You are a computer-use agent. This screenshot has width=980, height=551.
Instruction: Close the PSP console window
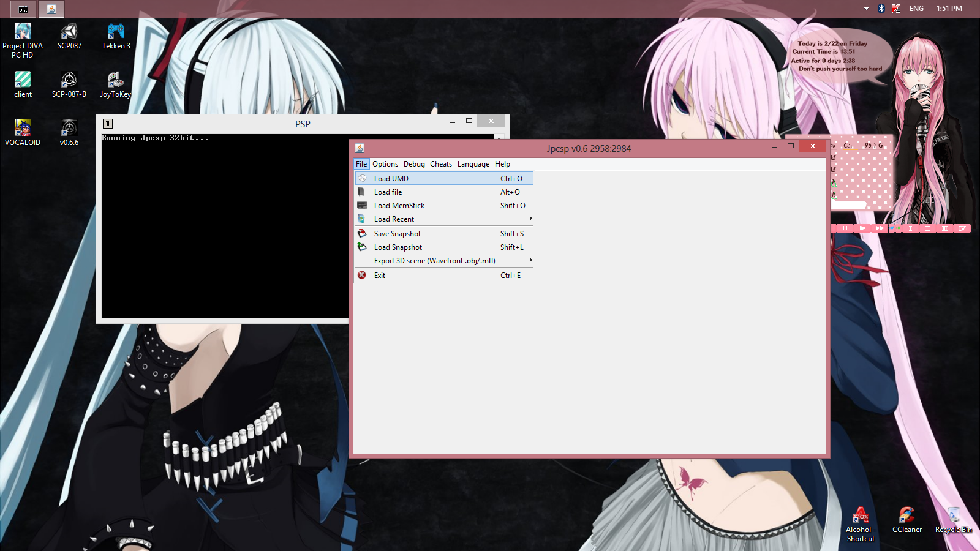coord(491,121)
